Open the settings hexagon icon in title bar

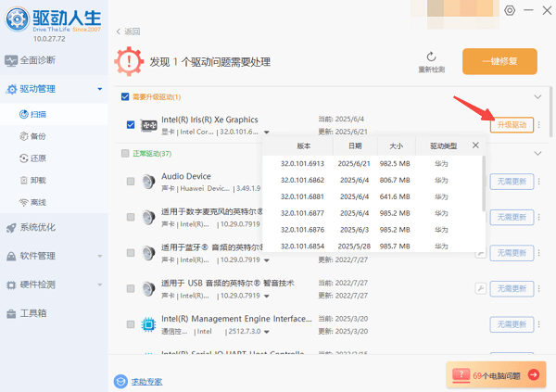[509, 10]
